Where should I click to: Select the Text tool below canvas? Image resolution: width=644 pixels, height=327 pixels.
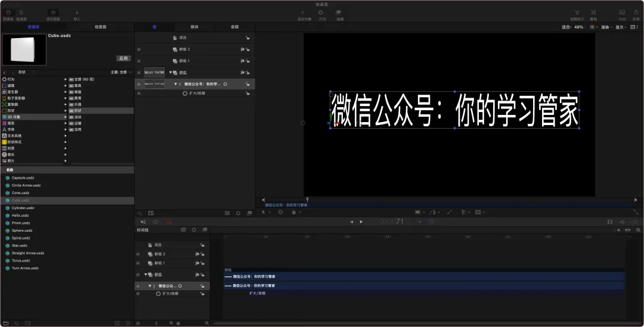coord(463,212)
